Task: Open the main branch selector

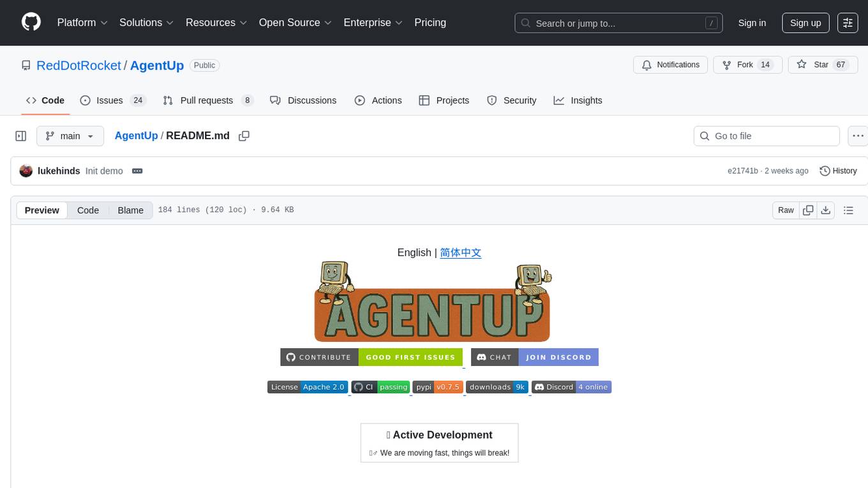Action: [70, 136]
